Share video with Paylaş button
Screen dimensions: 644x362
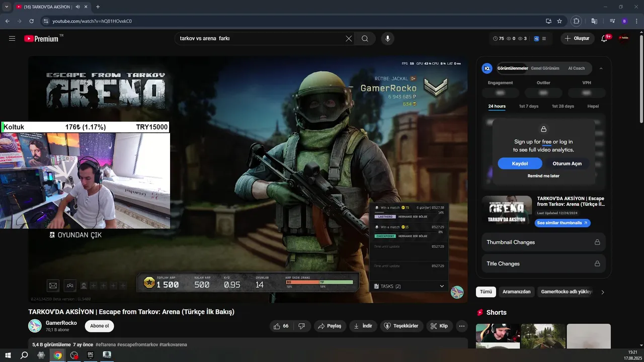[330, 326]
